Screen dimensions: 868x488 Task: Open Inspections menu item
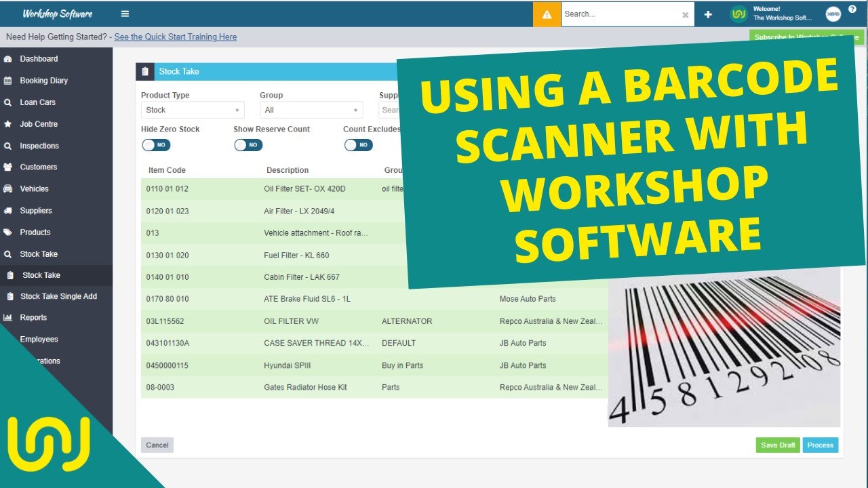[x=39, y=146]
